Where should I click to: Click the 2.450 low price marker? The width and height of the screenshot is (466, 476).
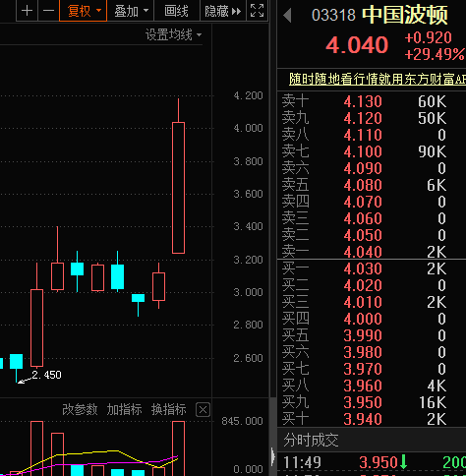(46, 375)
